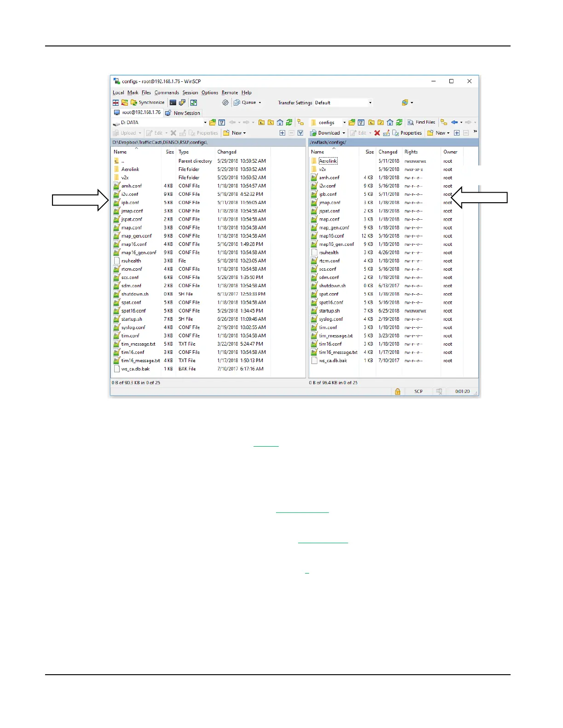Select the remote amh.conf file
Viewport: 563px width, 728px height.
pos(329,177)
